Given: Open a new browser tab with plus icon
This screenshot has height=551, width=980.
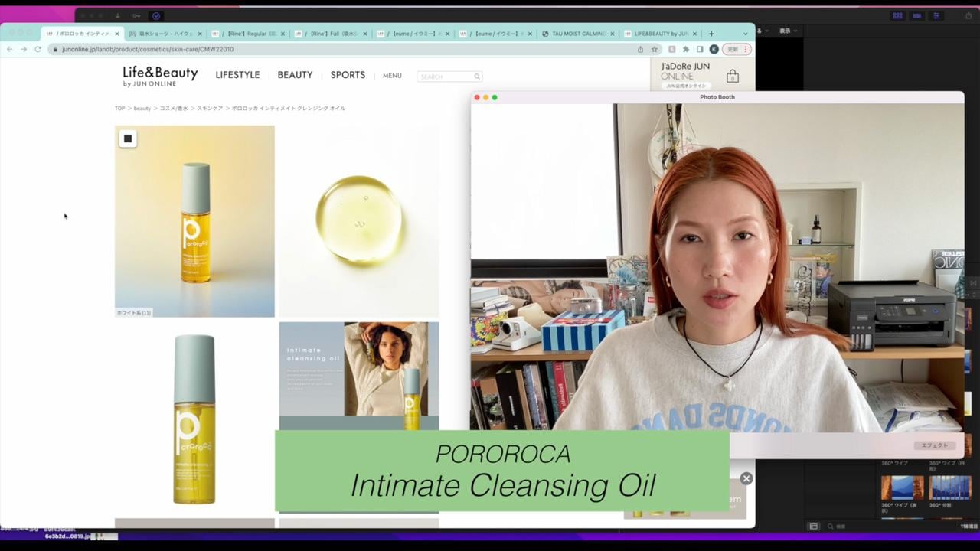Looking at the screenshot, I should 711,34.
